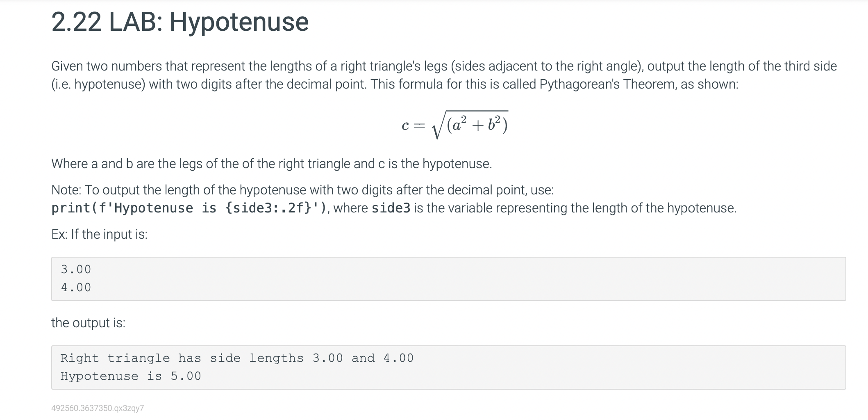The image size is (868, 420).
Task: Click the 'the output is:' label
Action: pos(89,323)
